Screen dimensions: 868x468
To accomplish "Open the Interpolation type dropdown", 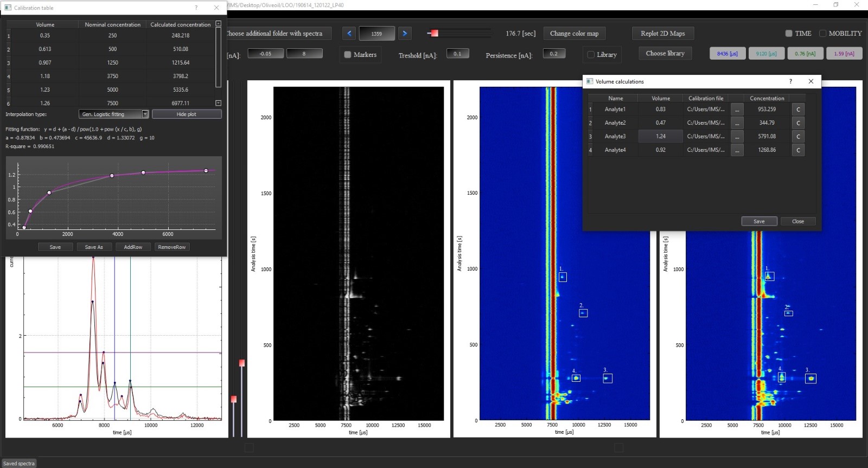I will click(145, 114).
